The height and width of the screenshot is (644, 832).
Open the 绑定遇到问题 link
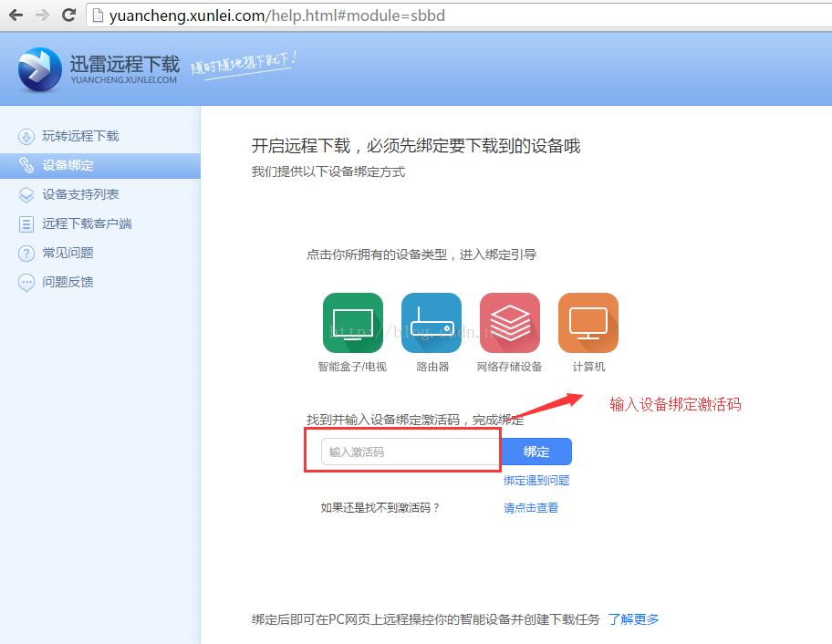(x=536, y=481)
